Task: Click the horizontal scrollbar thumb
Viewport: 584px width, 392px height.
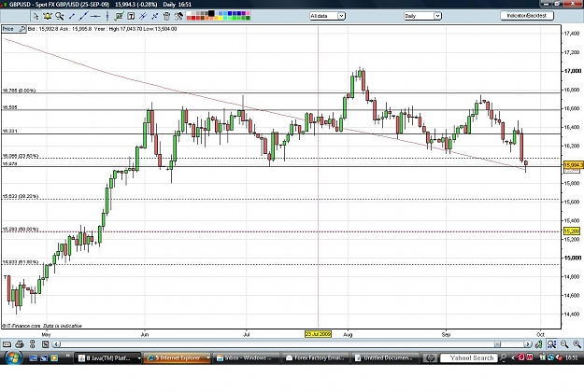Action: pos(497,344)
